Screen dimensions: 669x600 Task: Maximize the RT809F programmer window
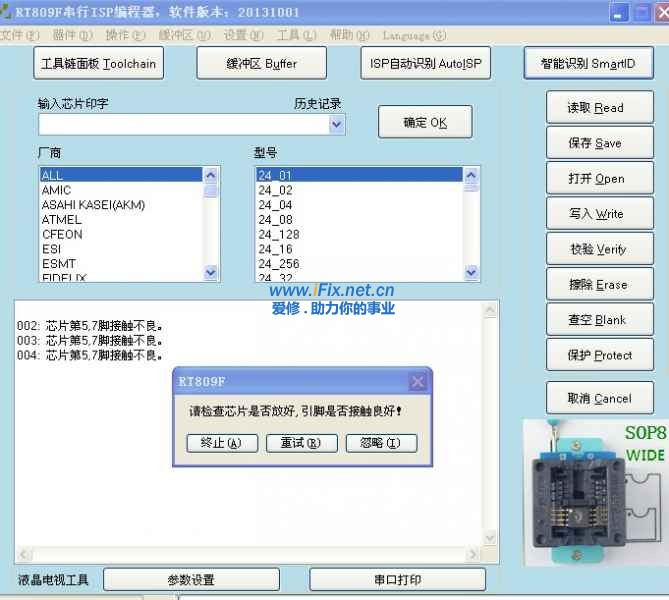pos(642,13)
